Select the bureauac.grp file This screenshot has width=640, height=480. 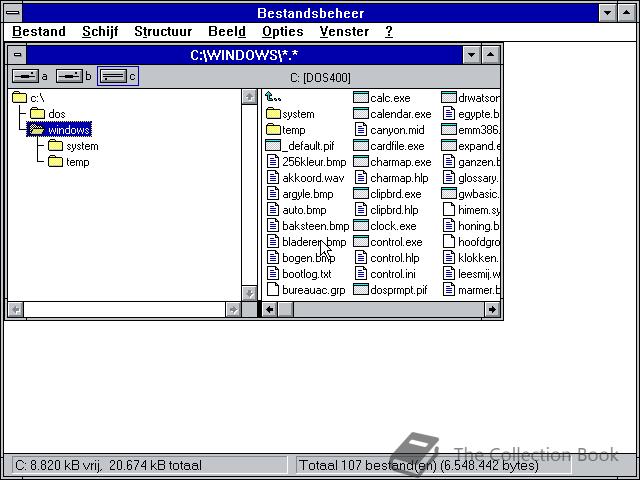pos(306,290)
